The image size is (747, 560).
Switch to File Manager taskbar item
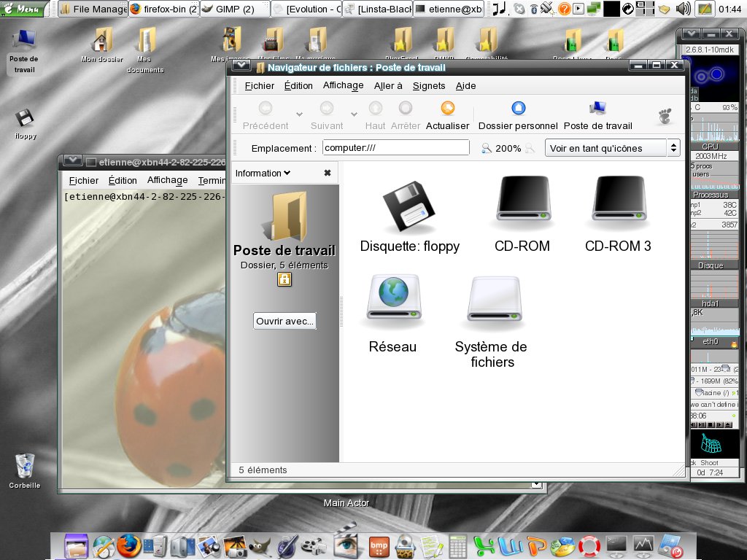tap(93, 9)
